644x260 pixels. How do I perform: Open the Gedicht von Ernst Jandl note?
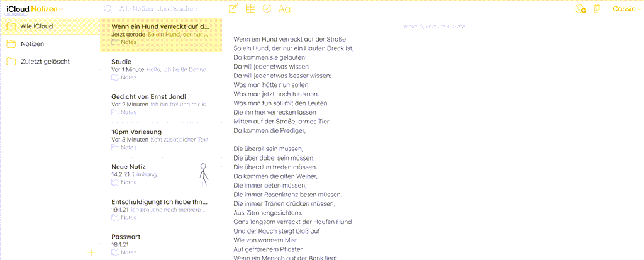click(160, 105)
